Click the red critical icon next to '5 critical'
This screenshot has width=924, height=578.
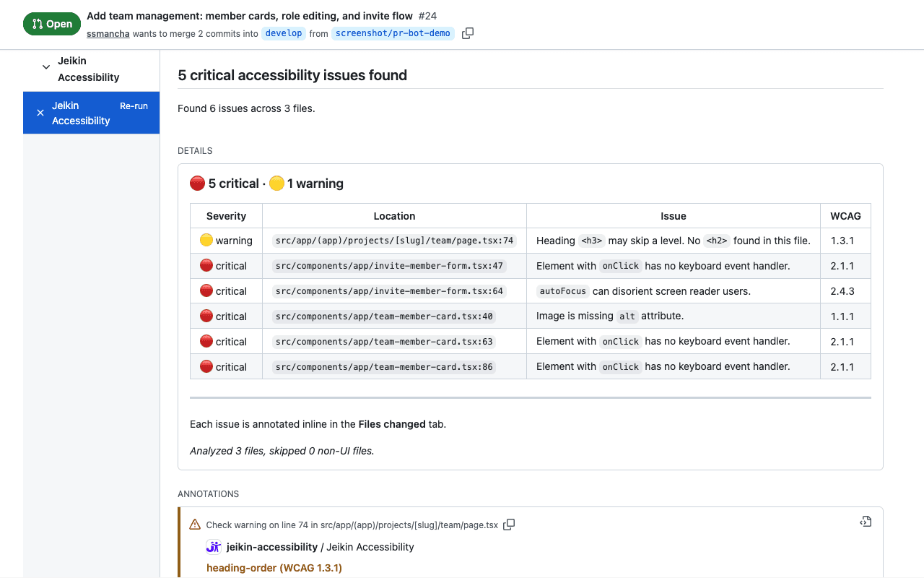(x=197, y=183)
